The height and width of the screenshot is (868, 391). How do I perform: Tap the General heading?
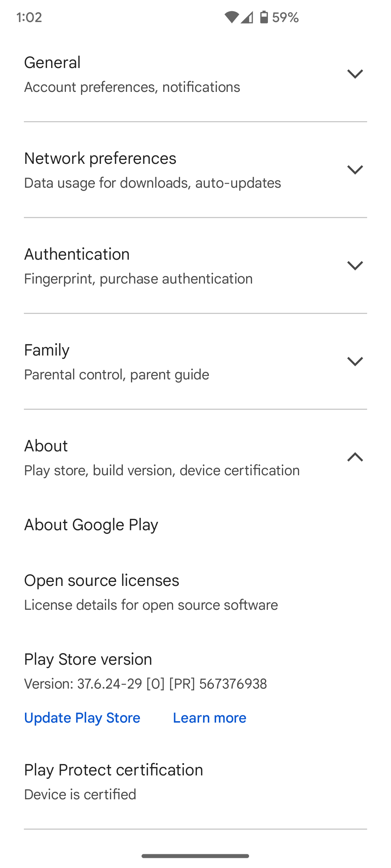pyautogui.click(x=52, y=63)
